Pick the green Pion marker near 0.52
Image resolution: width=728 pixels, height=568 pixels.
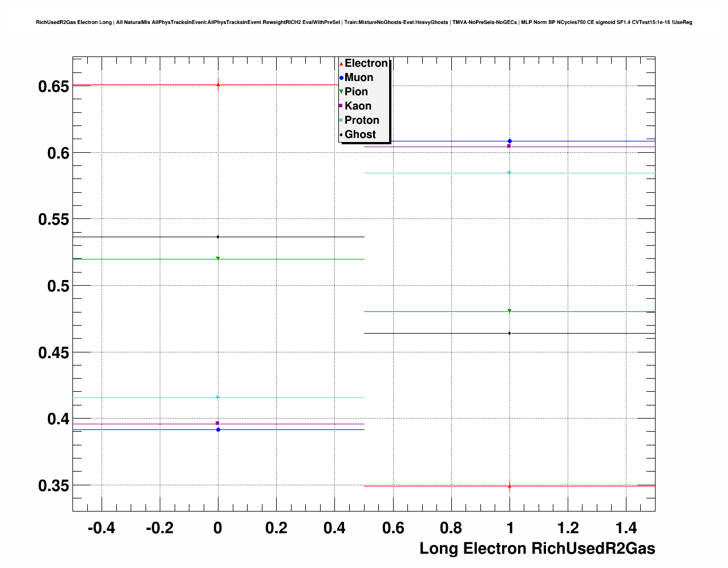(218, 259)
